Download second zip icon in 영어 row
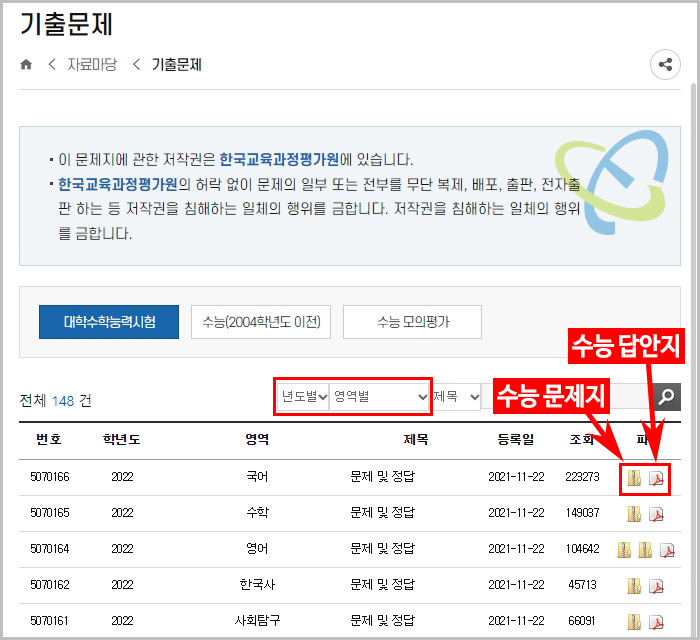 point(645,550)
